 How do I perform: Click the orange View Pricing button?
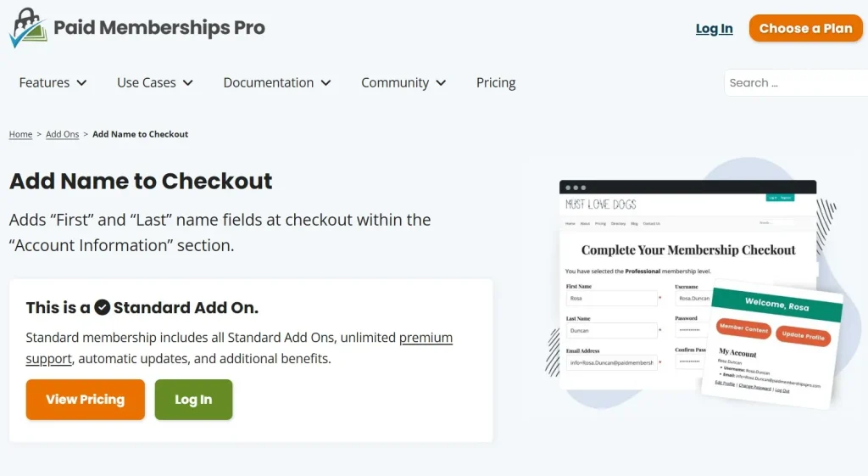pyautogui.click(x=86, y=400)
